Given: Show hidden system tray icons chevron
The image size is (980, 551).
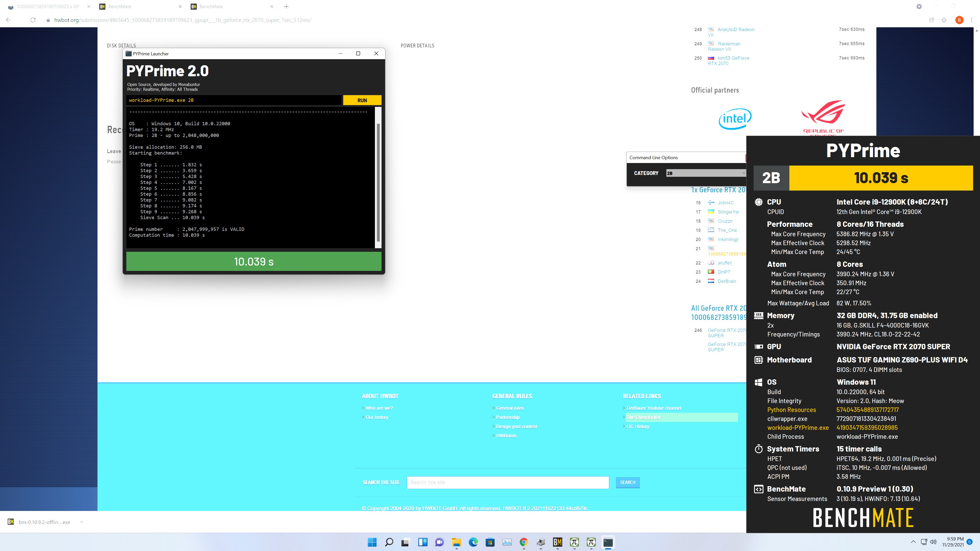Looking at the screenshot, I should click(913, 542).
